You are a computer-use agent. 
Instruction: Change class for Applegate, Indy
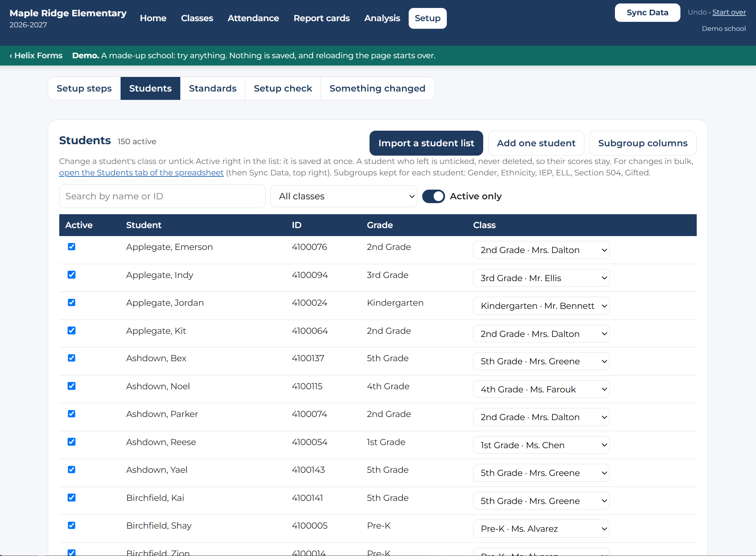pyautogui.click(x=541, y=278)
